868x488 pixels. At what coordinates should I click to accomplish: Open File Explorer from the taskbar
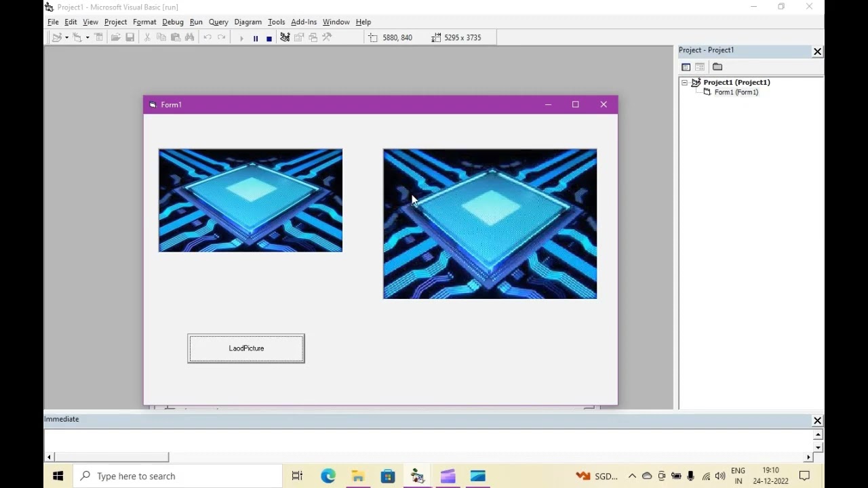[x=358, y=476]
